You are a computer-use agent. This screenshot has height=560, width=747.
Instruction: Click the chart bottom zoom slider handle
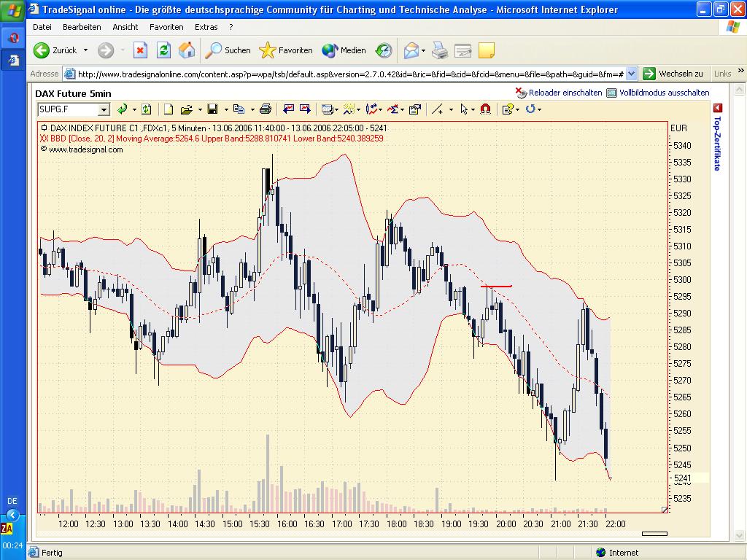coord(654,534)
